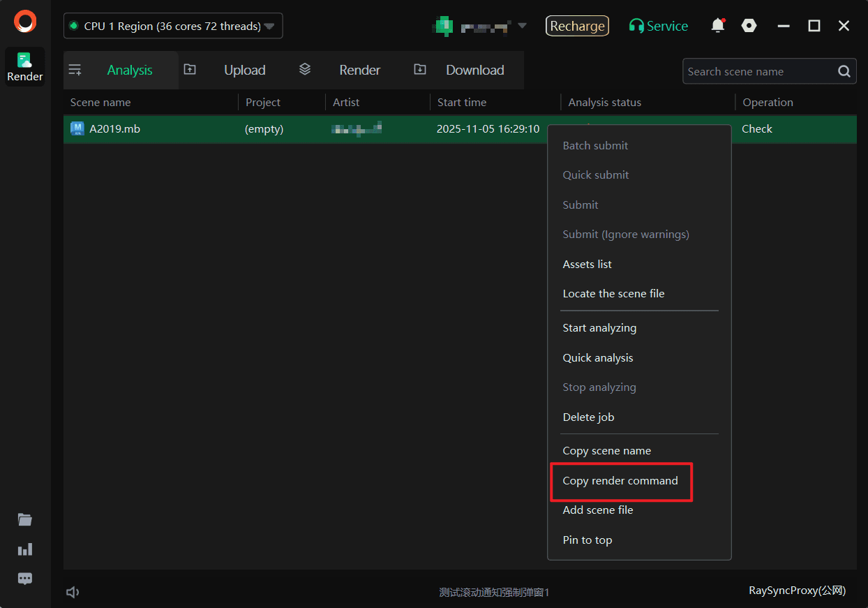The width and height of the screenshot is (868, 608).
Task: Select Copy render command from context menu
Action: 620,480
